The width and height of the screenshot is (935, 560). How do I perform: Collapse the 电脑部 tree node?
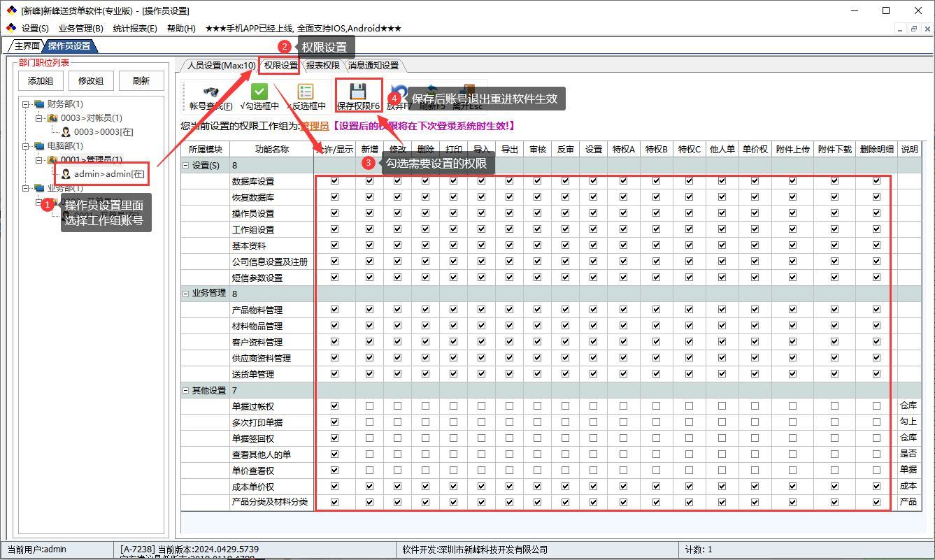(26, 146)
